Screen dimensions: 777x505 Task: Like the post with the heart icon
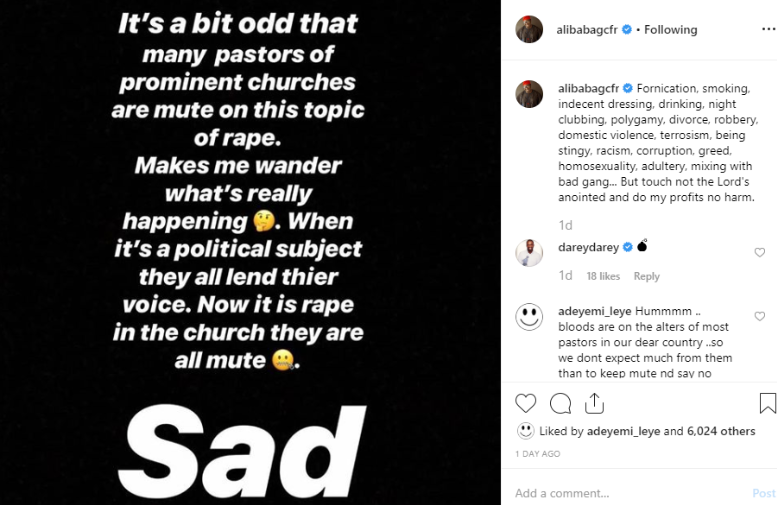pyautogui.click(x=526, y=403)
